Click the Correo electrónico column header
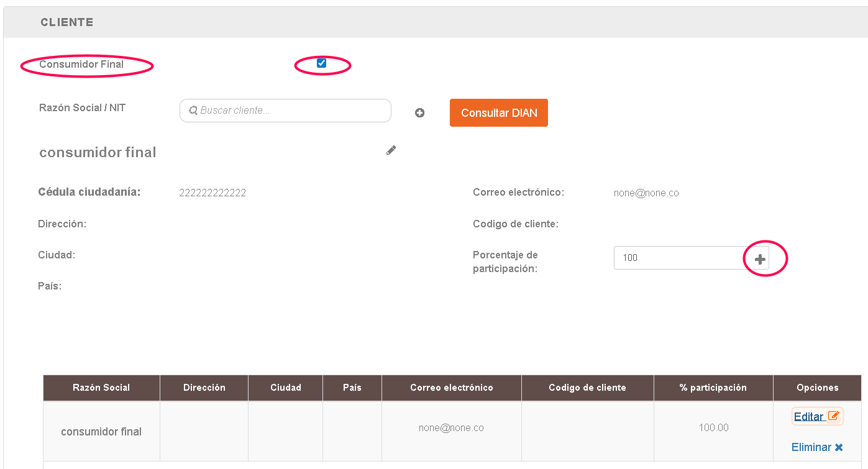This screenshot has height=469, width=868. point(452,388)
